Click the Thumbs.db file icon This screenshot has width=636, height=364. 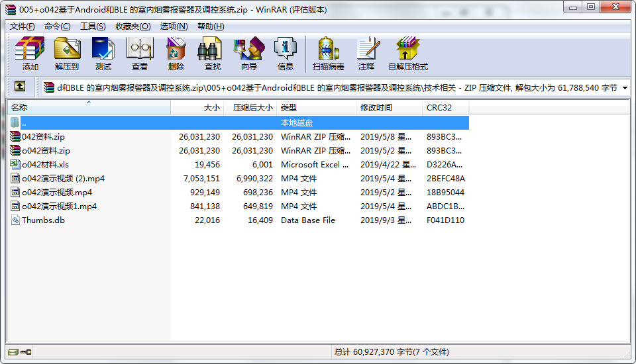click(15, 220)
